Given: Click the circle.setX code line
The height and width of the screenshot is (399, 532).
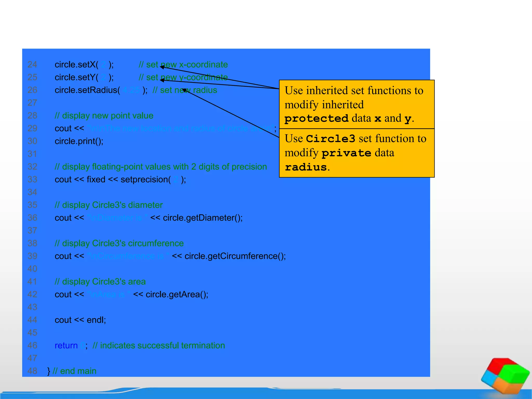Looking at the screenshot, I should [x=84, y=64].
